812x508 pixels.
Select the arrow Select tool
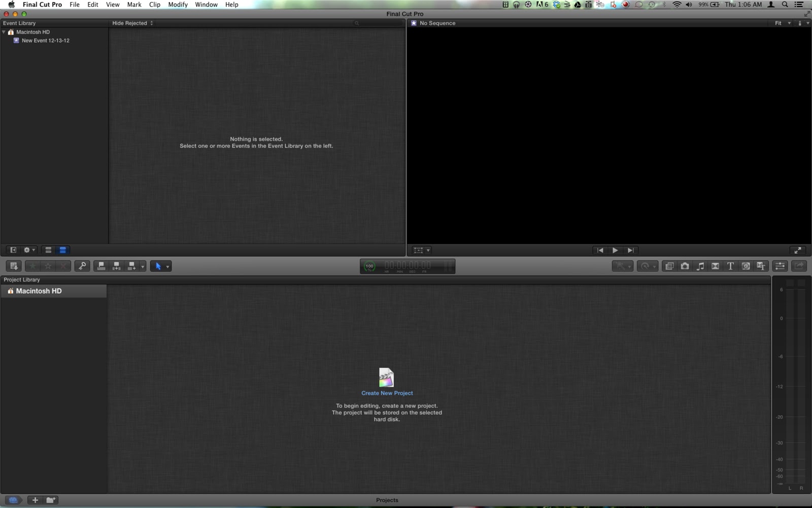pyautogui.click(x=158, y=266)
